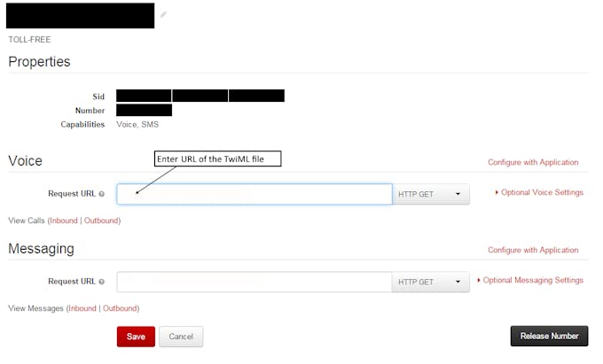Open help icon next to Messaging Request URL
This screenshot has height=364, width=603.
click(x=101, y=282)
